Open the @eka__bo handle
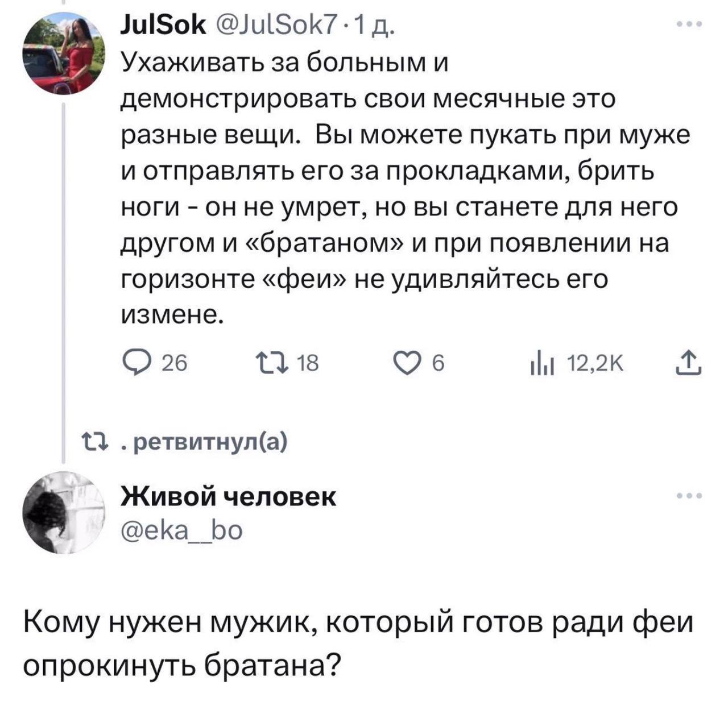Screen dimensions: 728x714 [181, 530]
